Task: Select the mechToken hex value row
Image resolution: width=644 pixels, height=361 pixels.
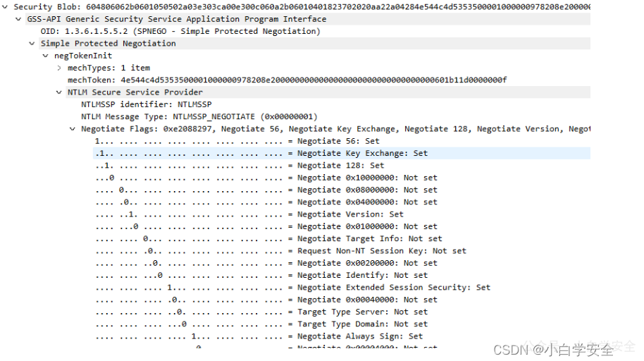Action: (x=287, y=80)
